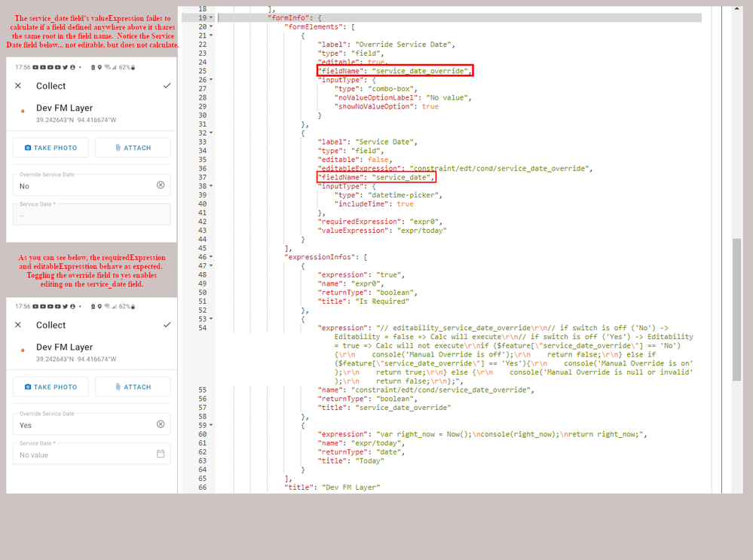Fold the expr0 expression object at line 47

click(x=211, y=265)
